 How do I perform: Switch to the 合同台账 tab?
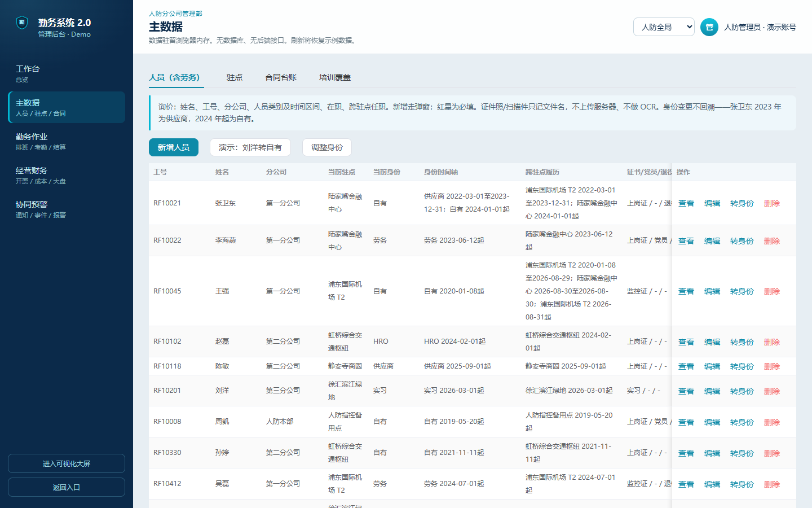coord(281,77)
